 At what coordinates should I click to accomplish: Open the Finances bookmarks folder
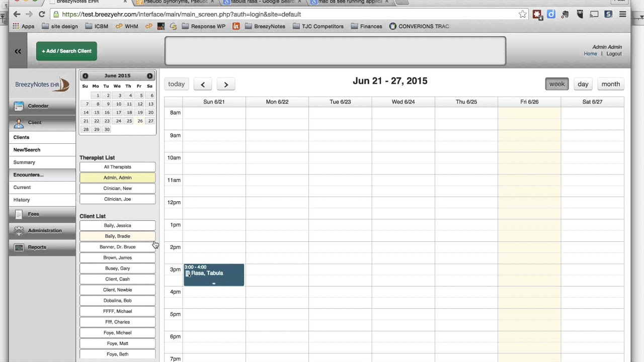(367, 26)
